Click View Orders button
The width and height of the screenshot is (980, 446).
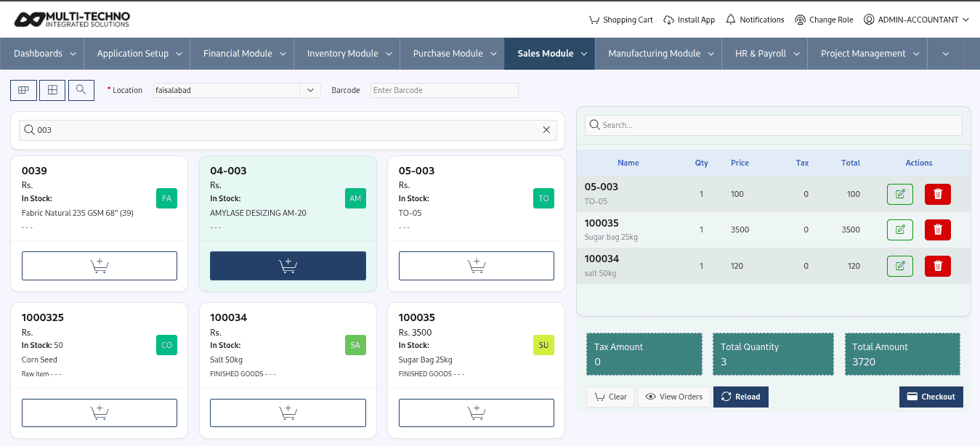pos(674,397)
